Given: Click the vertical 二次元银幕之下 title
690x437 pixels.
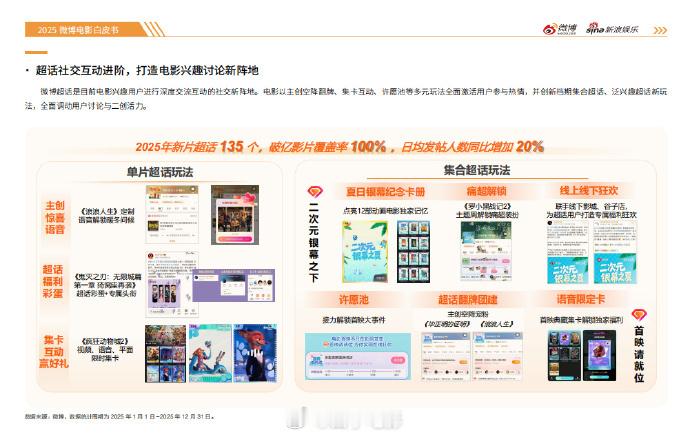Looking at the screenshot, I should (x=313, y=242).
